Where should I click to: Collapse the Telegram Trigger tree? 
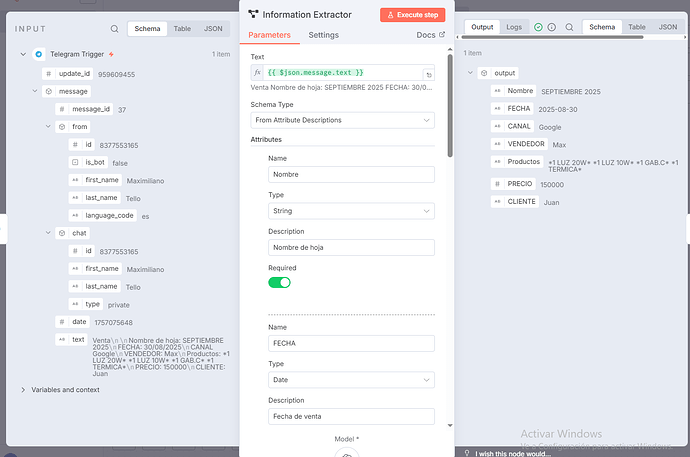(23, 54)
